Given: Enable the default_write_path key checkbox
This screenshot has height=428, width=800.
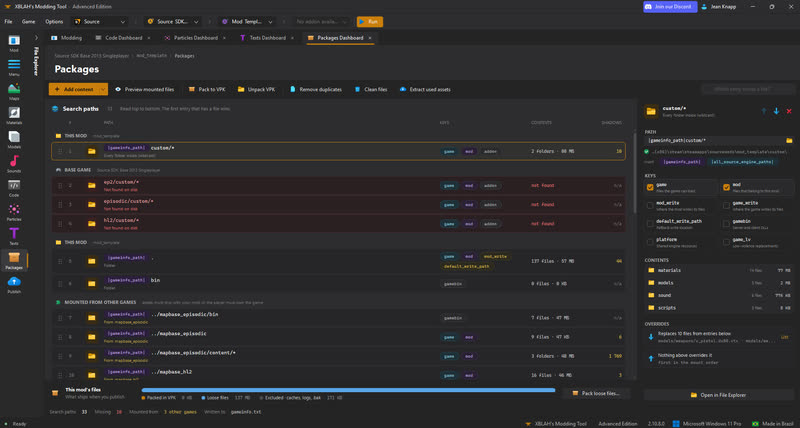Looking at the screenshot, I should tap(650, 224).
